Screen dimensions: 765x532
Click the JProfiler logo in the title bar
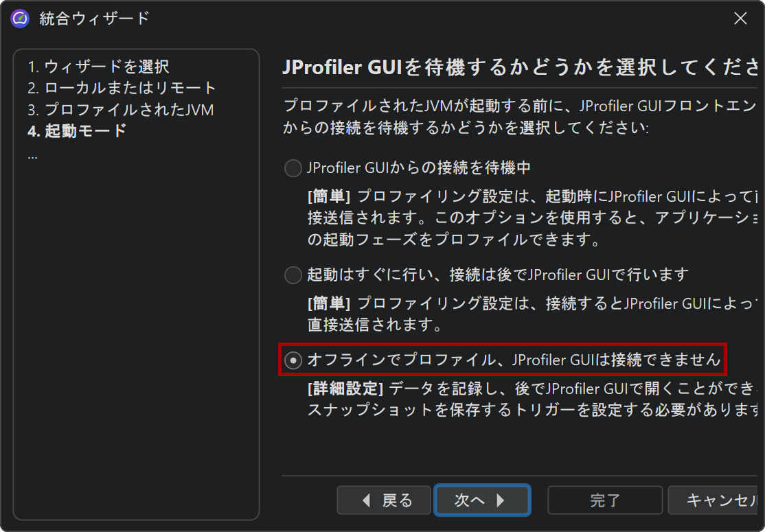(x=20, y=19)
